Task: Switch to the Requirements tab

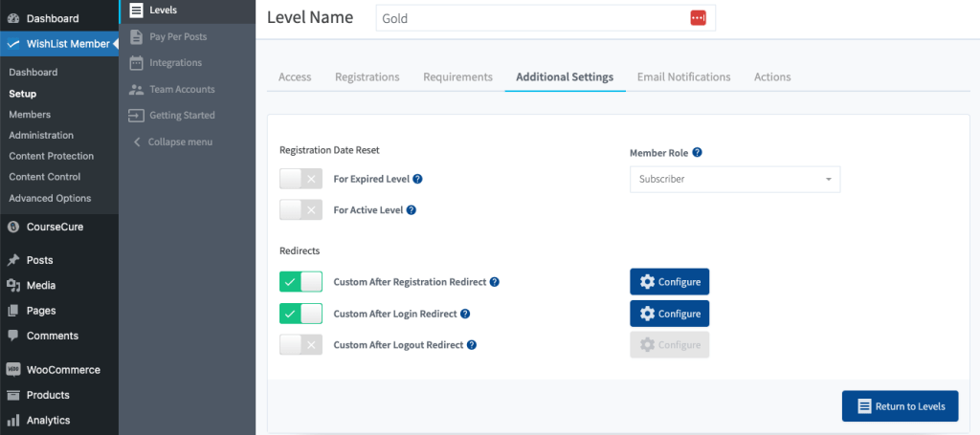Action: [458, 76]
